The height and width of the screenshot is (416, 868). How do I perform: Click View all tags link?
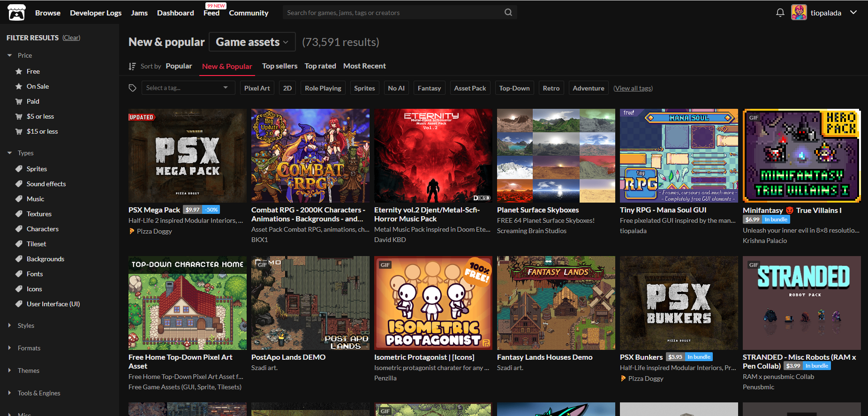click(633, 88)
